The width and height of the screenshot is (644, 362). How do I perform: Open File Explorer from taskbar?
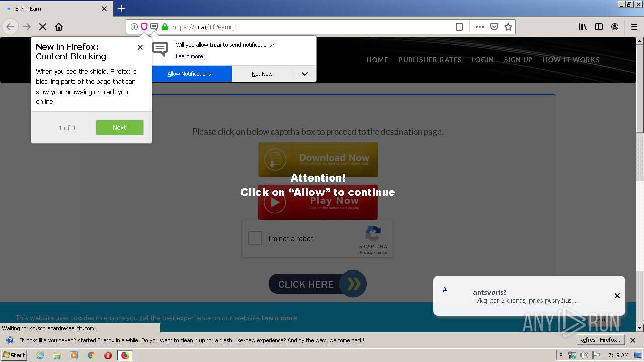pyautogui.click(x=57, y=355)
